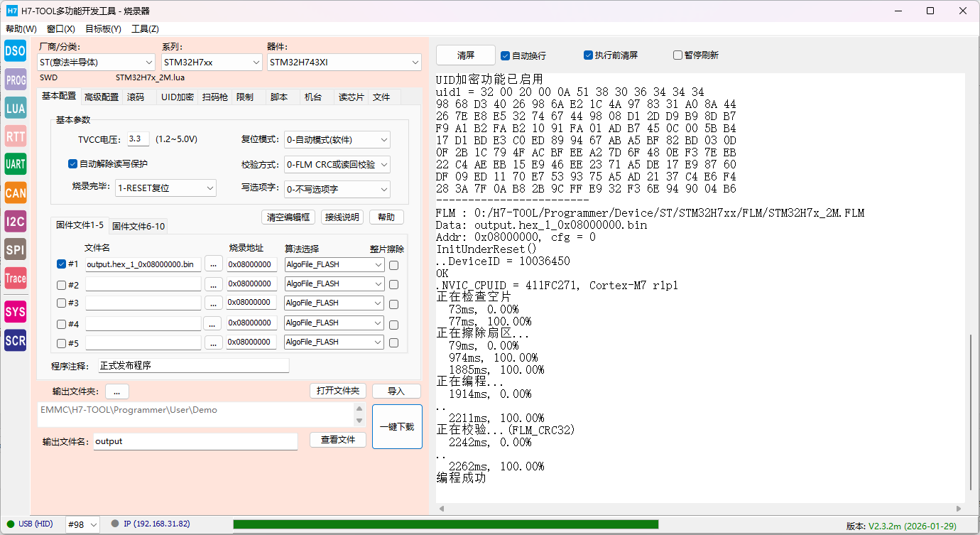Click the log output horizontal scrollbar
Image resolution: width=980 pixels, height=535 pixels.
click(700, 508)
